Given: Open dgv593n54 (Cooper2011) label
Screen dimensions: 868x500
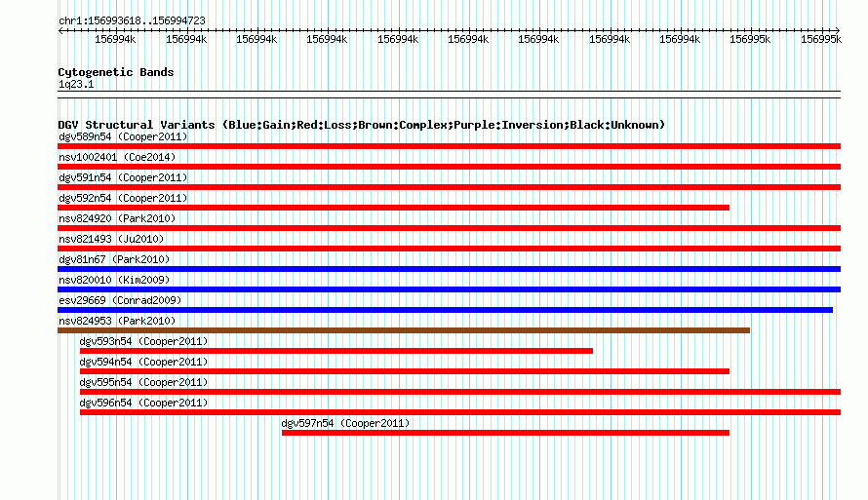Looking at the screenshot, I should 143,341.
